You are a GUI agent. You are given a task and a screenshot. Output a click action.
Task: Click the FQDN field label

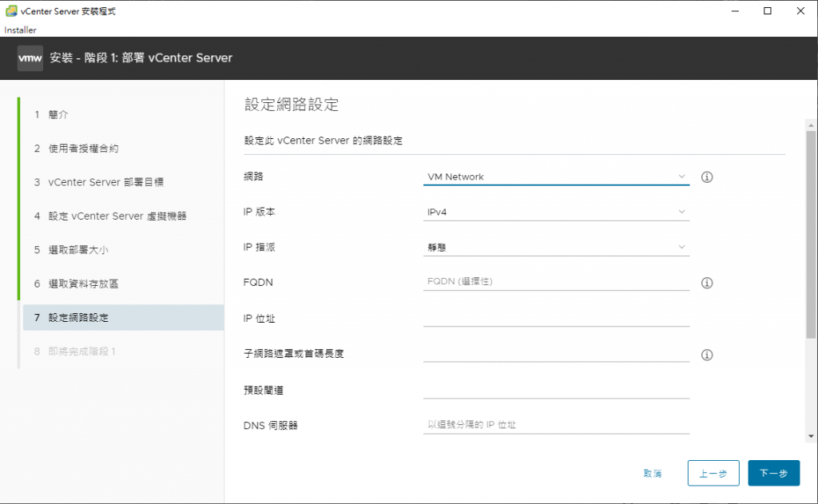[258, 282]
